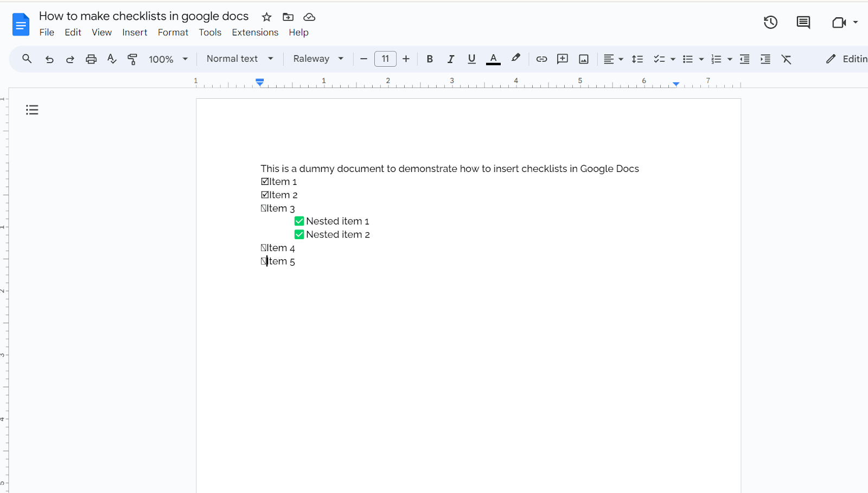The width and height of the screenshot is (868, 493).
Task: Open the text color picker
Action: (493, 59)
